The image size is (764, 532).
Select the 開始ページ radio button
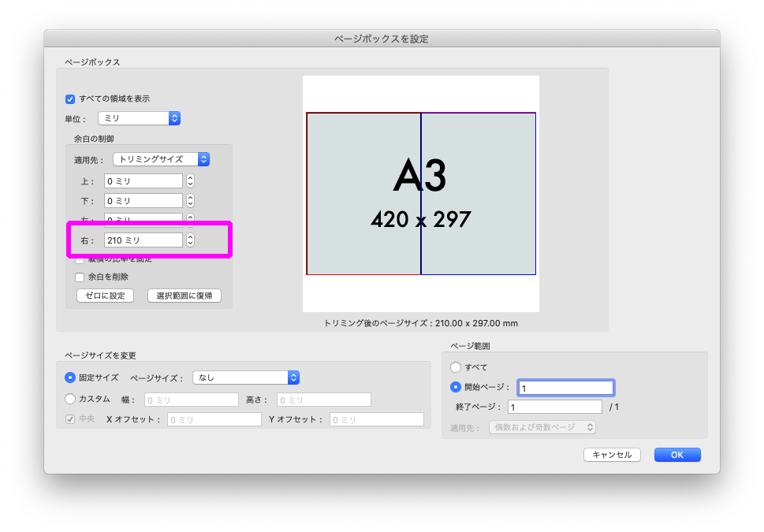[455, 387]
